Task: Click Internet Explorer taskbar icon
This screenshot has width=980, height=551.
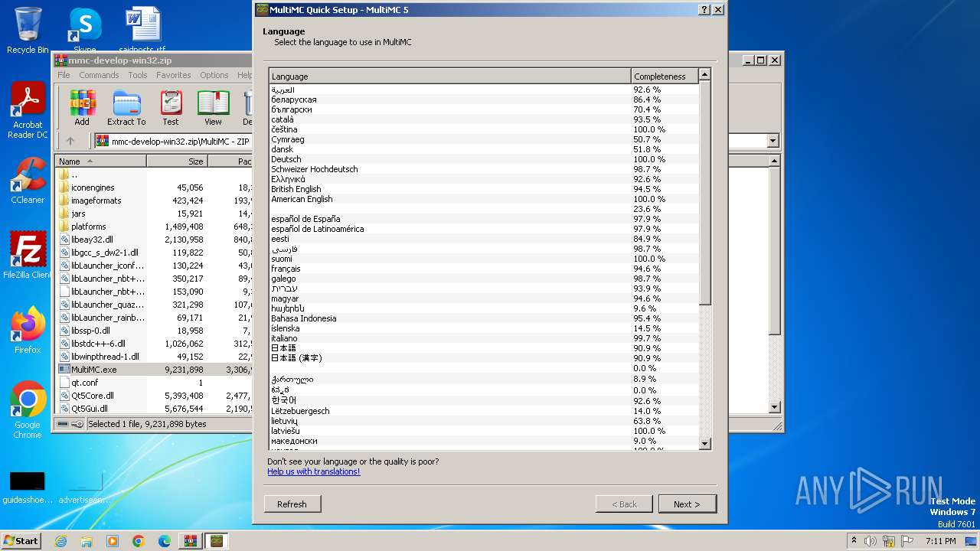Action: 61,541
